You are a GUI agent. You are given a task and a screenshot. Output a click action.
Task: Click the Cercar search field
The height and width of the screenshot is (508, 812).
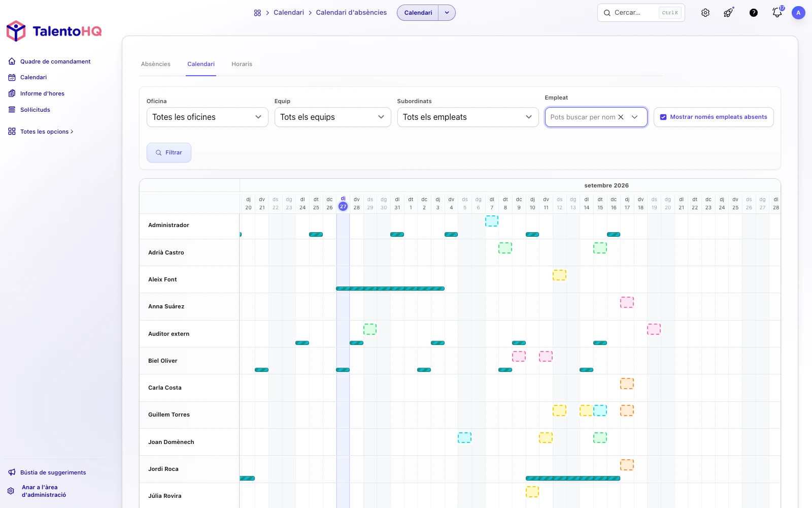pos(641,13)
